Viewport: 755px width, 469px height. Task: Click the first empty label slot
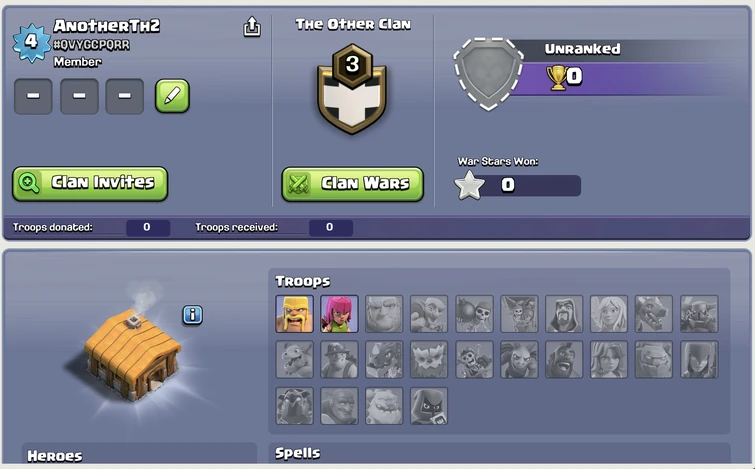pyautogui.click(x=33, y=96)
